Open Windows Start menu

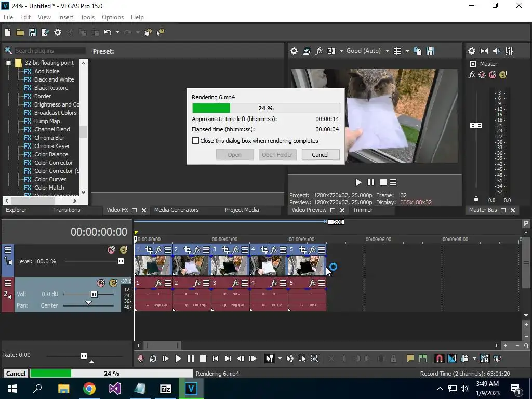(12, 389)
